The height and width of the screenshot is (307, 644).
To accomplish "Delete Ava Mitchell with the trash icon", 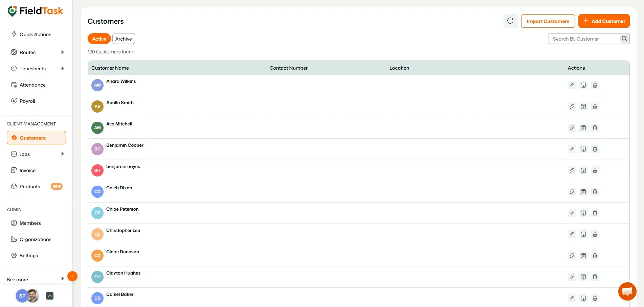I will pyautogui.click(x=595, y=128).
